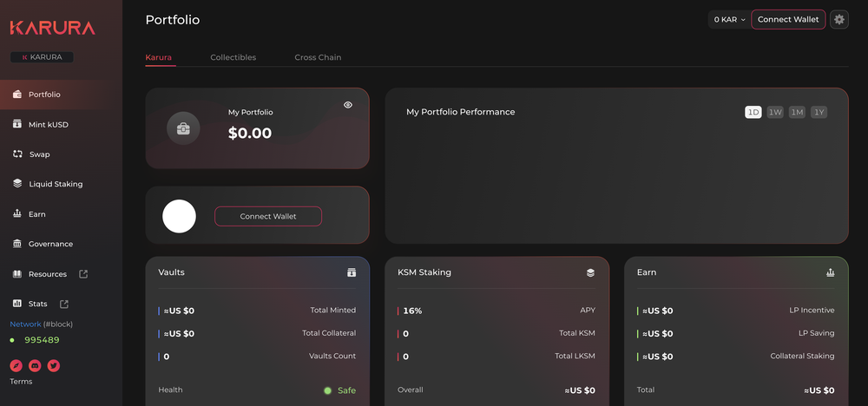Screen dimensions: 868x406
Task: Toggle portfolio balance visibility eye icon
Action: point(348,105)
